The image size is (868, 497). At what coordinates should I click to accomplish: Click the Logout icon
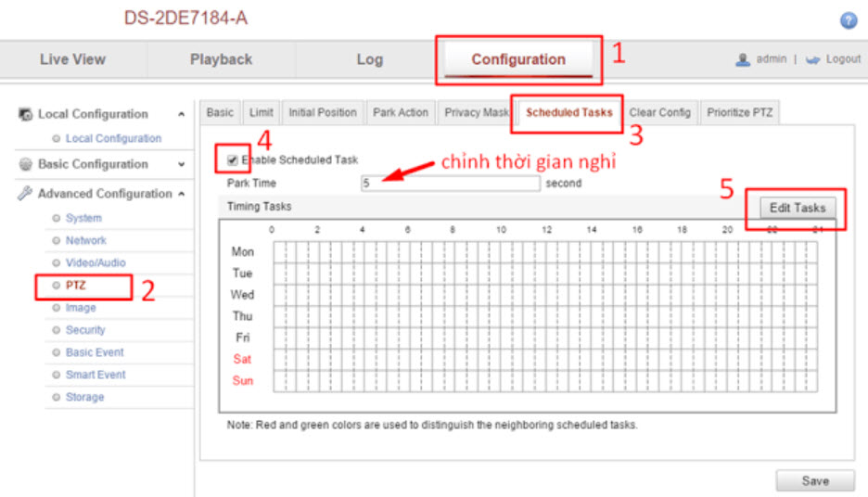tap(812, 59)
